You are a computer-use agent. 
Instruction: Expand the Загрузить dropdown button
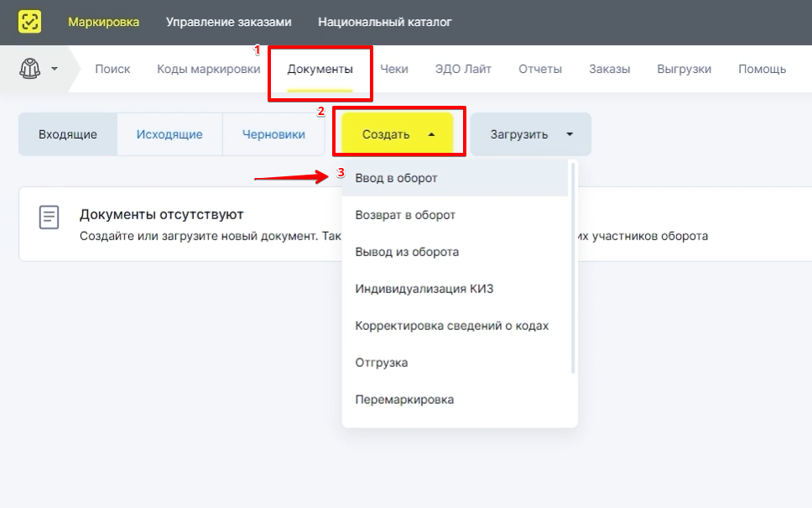[x=531, y=134]
